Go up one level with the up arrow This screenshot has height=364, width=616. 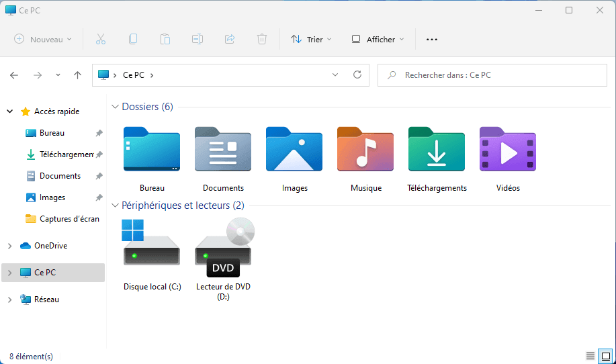click(77, 75)
